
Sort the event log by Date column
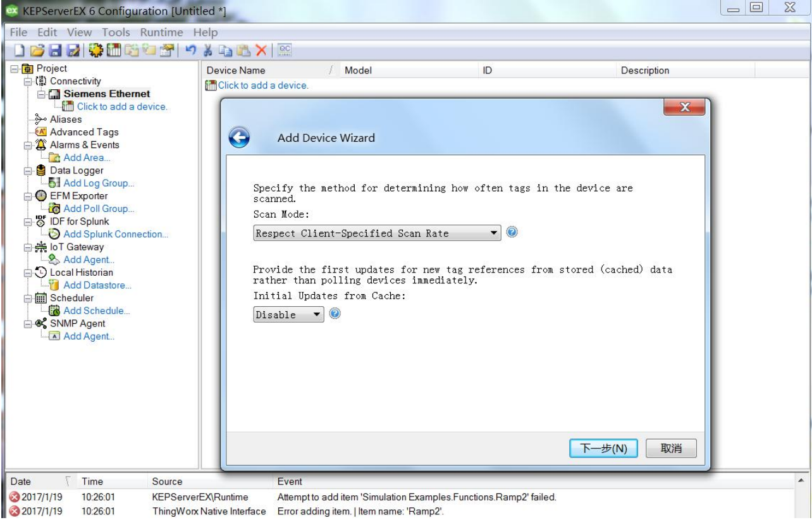(39, 481)
